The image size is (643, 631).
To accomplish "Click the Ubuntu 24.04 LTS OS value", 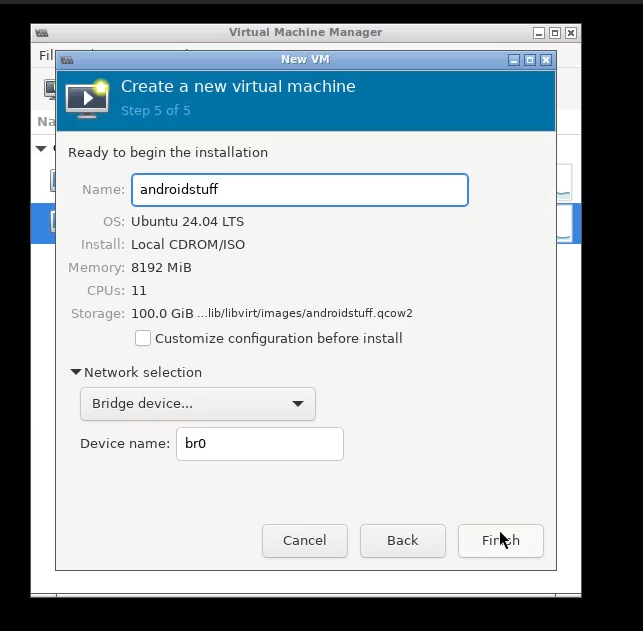I will 187,221.
